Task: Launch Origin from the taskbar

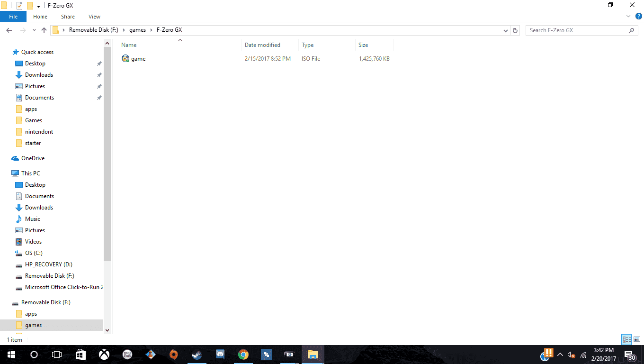Action: (174, 355)
